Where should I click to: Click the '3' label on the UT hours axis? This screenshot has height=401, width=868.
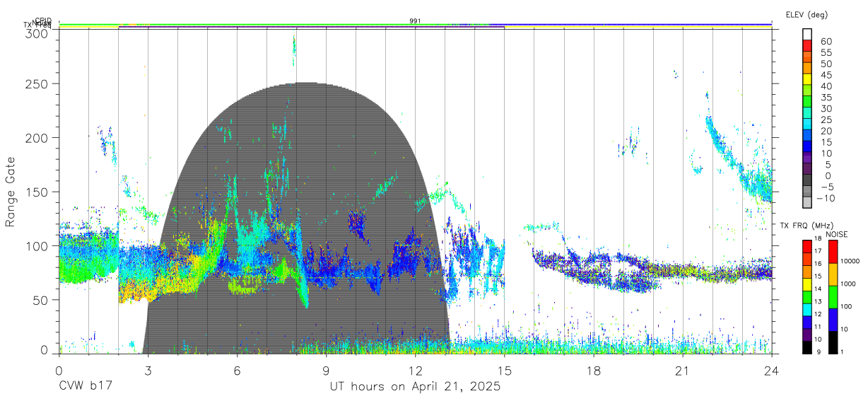(148, 371)
